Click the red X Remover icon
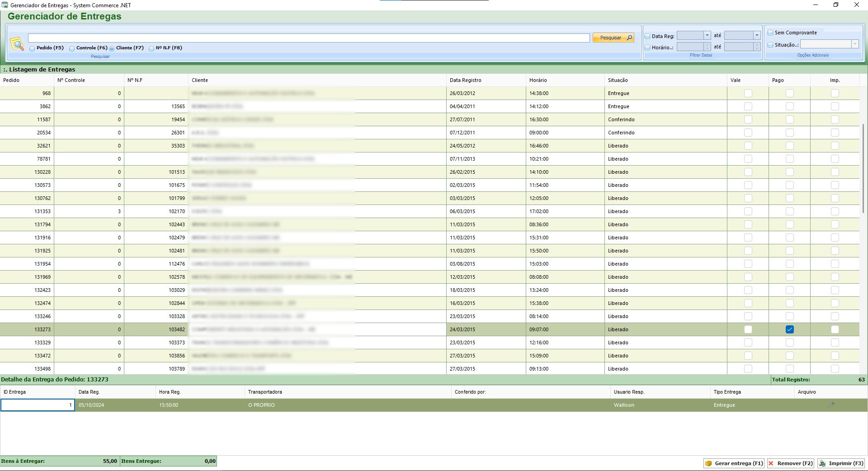Screen dimensions: 868x471 [x=771, y=463]
